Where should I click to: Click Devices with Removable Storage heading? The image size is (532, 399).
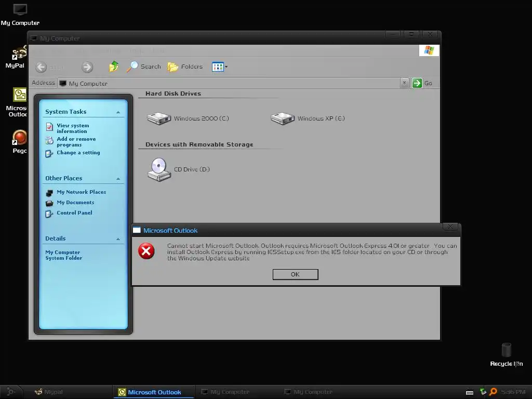(x=199, y=144)
